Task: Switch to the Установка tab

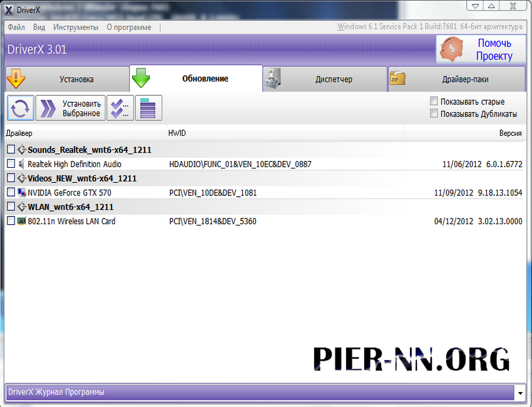Action: (x=67, y=79)
